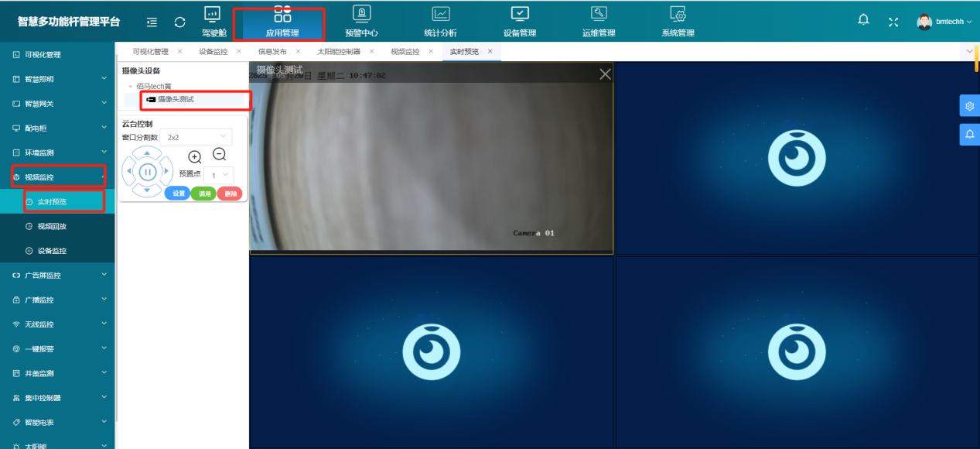
Task: Open the 设备管理 top navigation menu
Action: click(x=520, y=21)
